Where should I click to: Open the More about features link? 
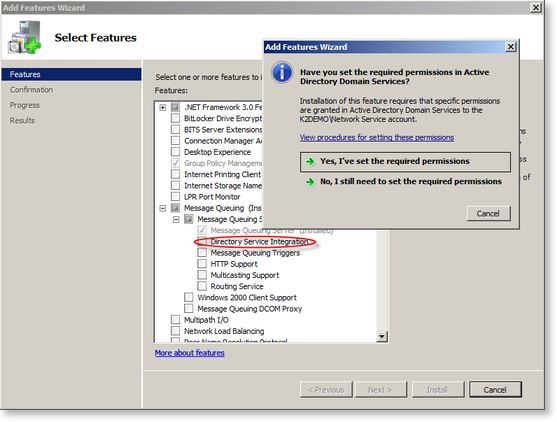[x=189, y=353]
